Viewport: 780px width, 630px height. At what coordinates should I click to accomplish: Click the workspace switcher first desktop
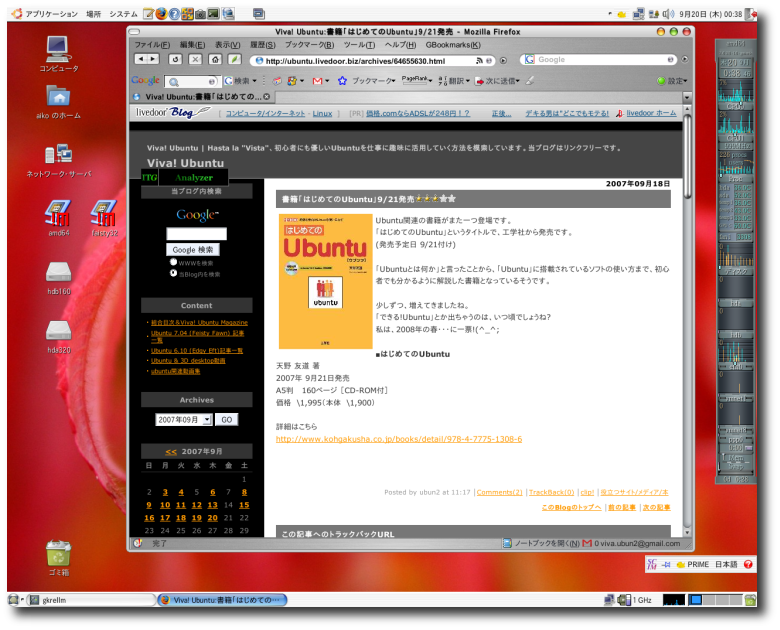[695, 600]
